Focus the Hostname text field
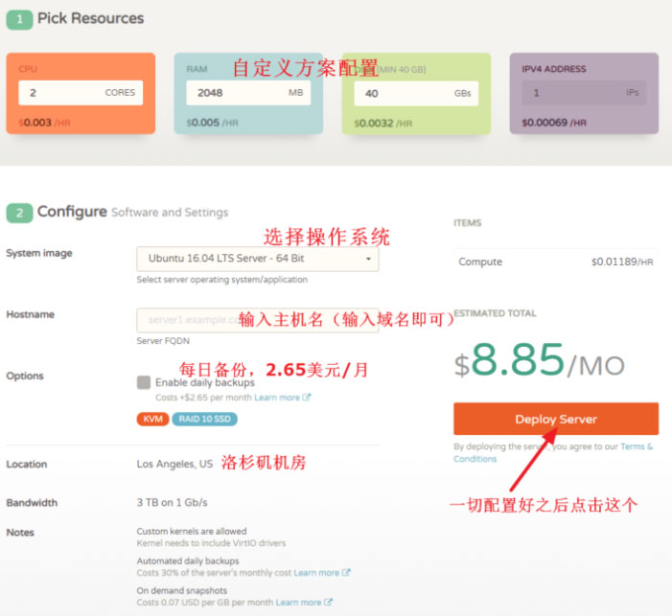Image resolution: width=672 pixels, height=616 pixels. click(x=187, y=320)
